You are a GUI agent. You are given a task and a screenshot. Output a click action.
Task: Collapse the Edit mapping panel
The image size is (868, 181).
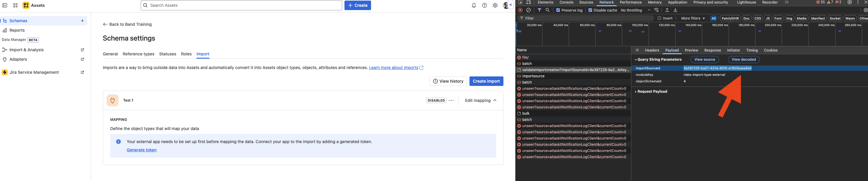481,100
